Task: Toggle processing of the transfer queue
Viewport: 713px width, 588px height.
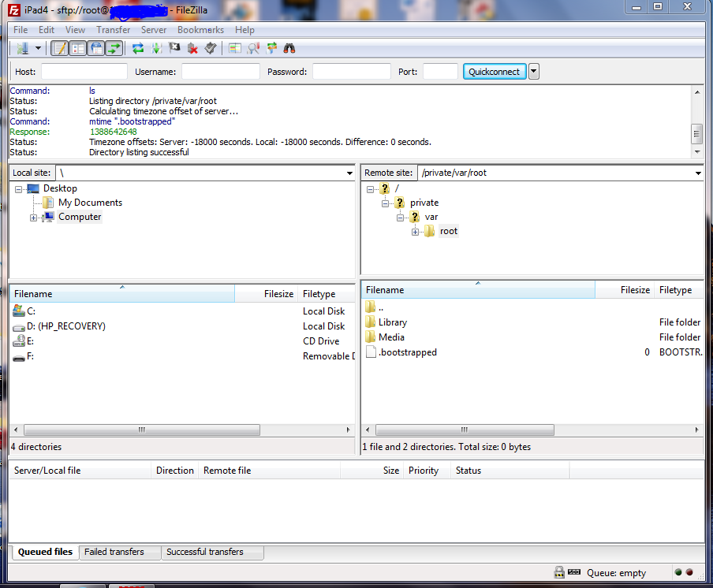Action: 156,48
